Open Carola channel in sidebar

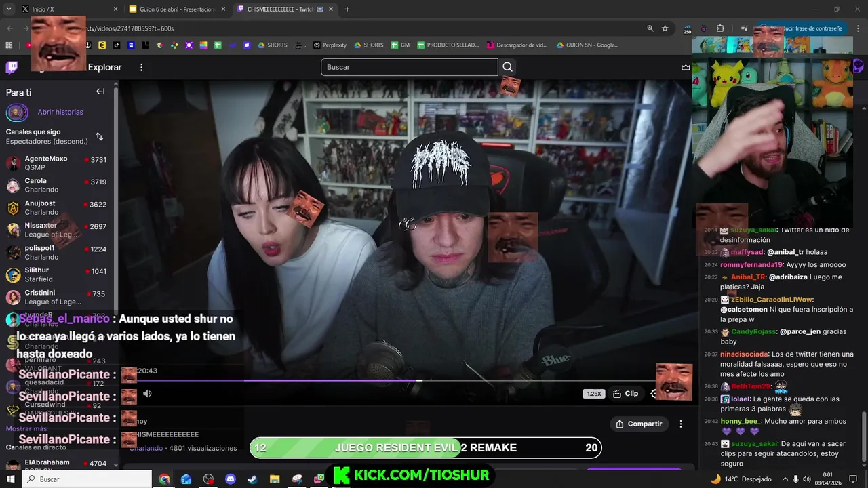57,185
